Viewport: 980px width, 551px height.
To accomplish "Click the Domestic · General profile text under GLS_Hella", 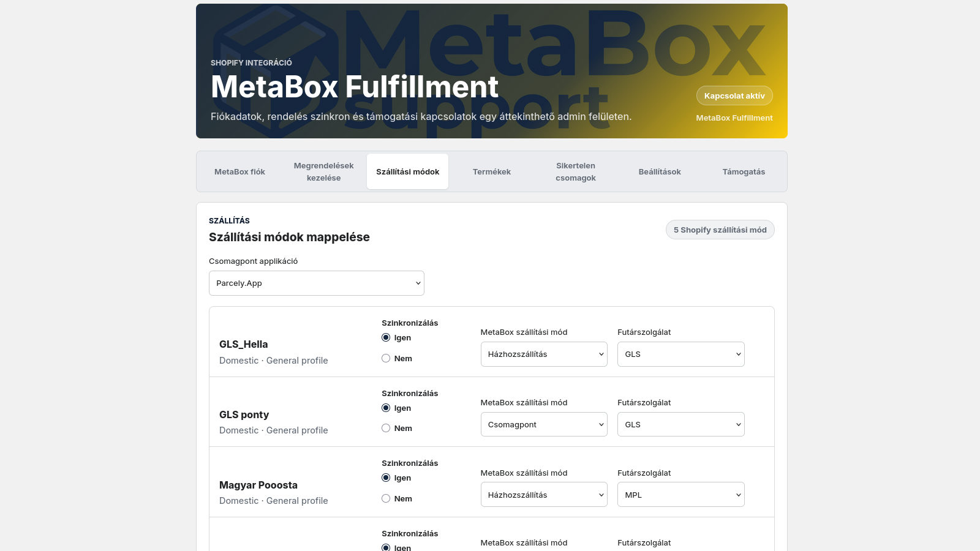I will click(274, 361).
